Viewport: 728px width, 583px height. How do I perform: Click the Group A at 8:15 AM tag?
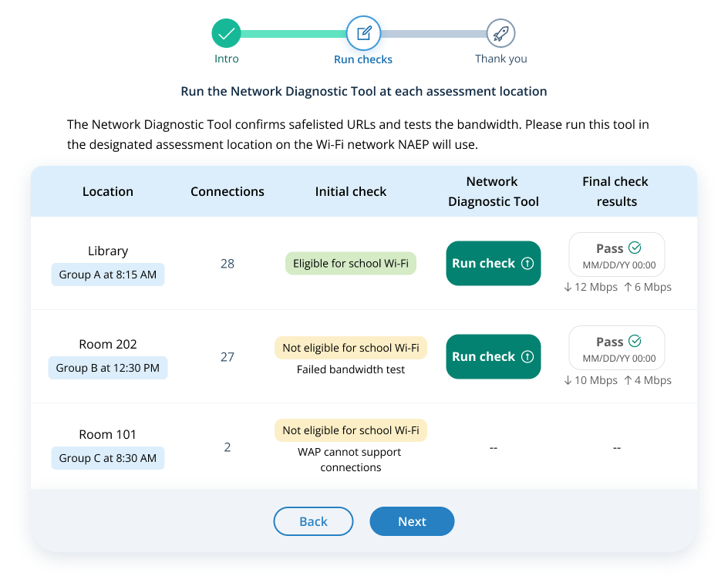point(108,275)
